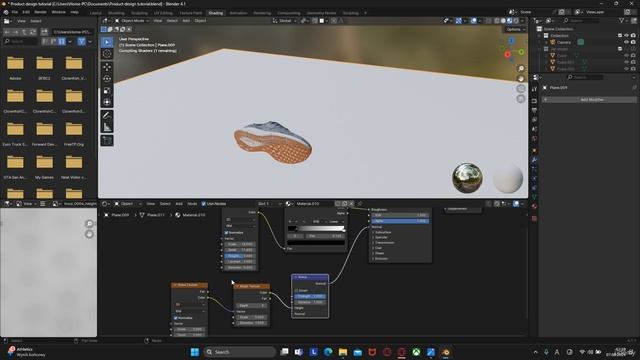Toggle render camera icon for Collection row
This screenshot has width=640, height=360.
[633, 36]
